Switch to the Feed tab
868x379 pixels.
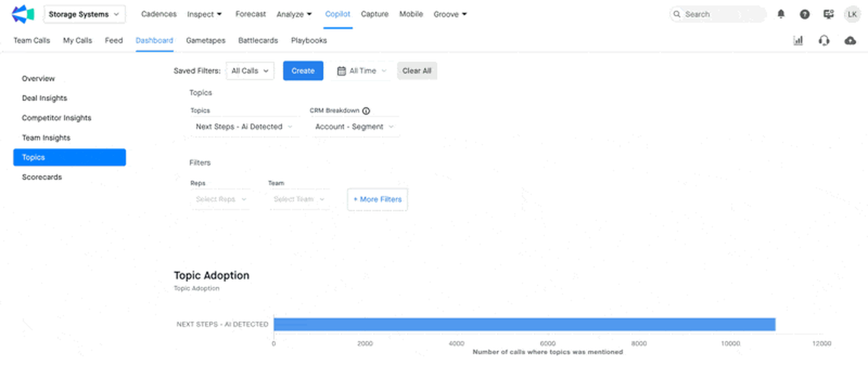point(113,40)
